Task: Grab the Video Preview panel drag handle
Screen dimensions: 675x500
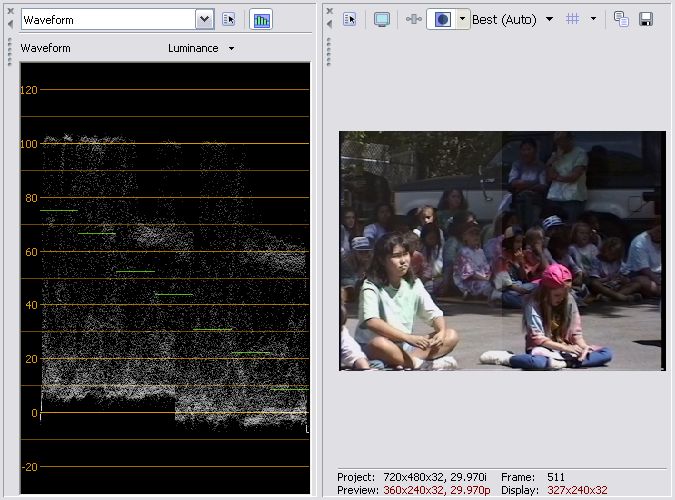Action: click(x=329, y=52)
